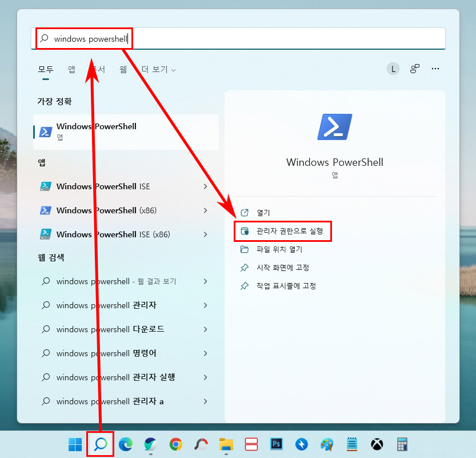Open Google Chrome from the taskbar
The image size is (476, 458).
pos(175,444)
